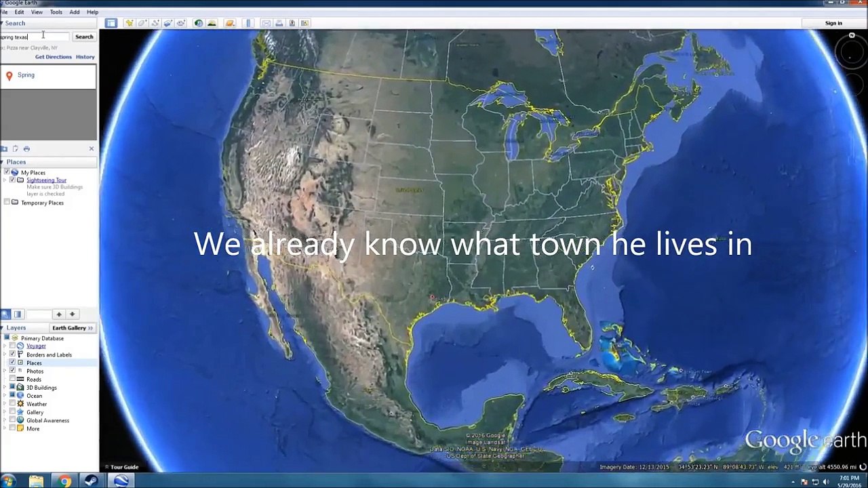Expand the Weather layer tree

click(x=5, y=404)
